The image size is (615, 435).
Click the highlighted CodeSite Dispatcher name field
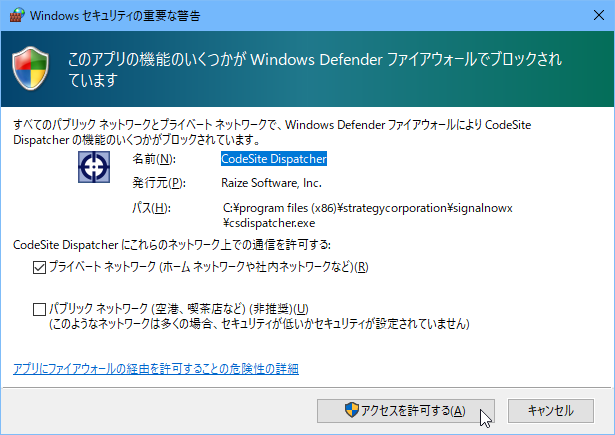(274, 158)
